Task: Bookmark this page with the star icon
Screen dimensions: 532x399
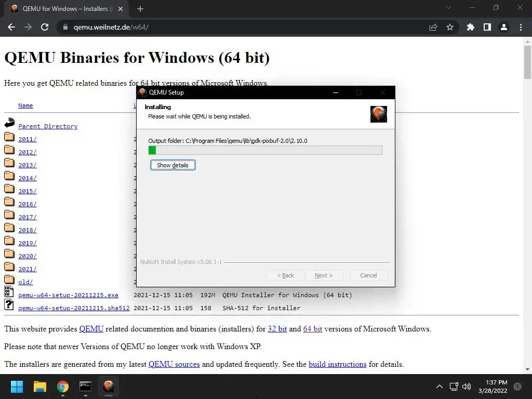Action: 450,27
